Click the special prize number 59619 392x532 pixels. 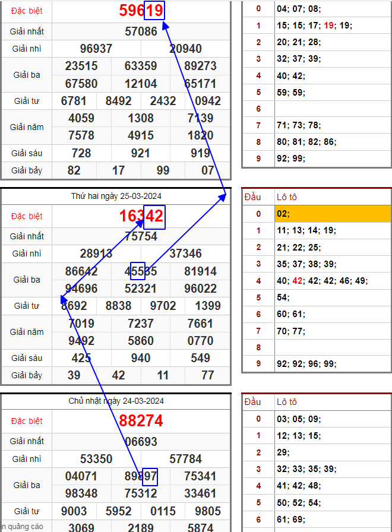pos(141,11)
